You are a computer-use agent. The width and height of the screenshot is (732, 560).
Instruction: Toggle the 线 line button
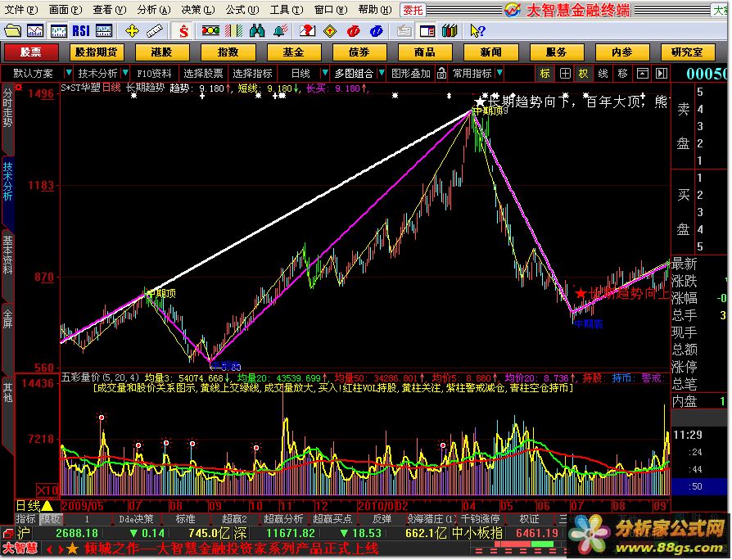[x=603, y=73]
